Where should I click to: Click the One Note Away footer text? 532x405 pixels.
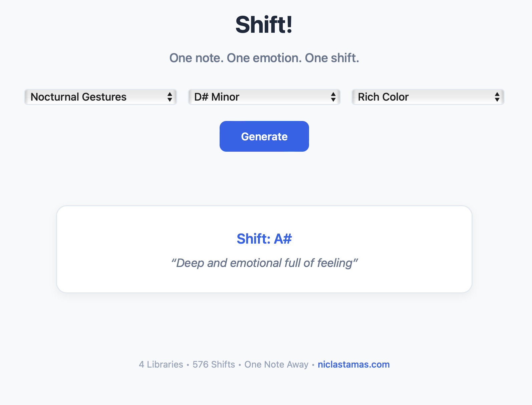[276, 364]
